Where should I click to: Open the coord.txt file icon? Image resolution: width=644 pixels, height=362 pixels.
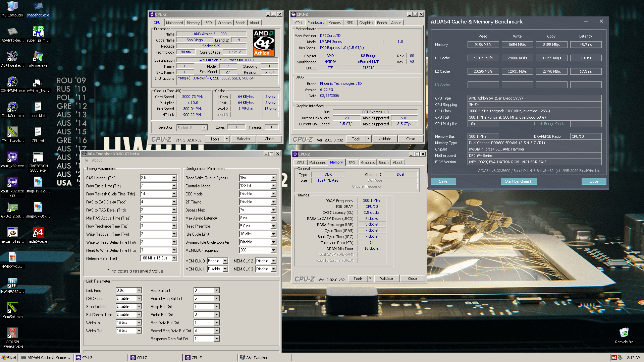pyautogui.click(x=38, y=110)
